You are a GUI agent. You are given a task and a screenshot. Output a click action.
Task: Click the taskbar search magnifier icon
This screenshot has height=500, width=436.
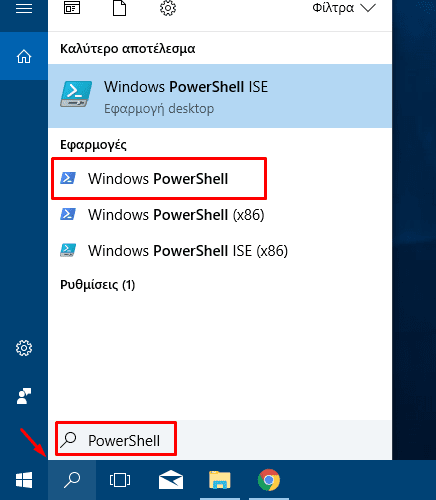(x=72, y=480)
